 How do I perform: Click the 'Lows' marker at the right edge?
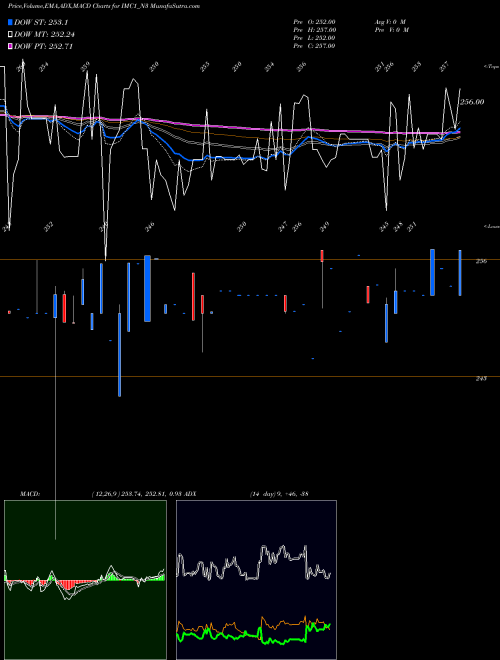pyautogui.click(x=492, y=226)
